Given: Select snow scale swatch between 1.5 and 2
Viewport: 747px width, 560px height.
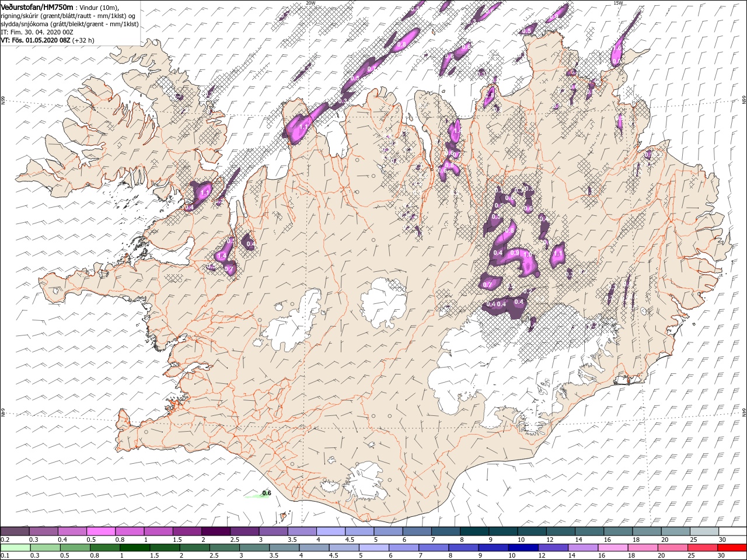Looking at the screenshot, I should click(187, 531).
